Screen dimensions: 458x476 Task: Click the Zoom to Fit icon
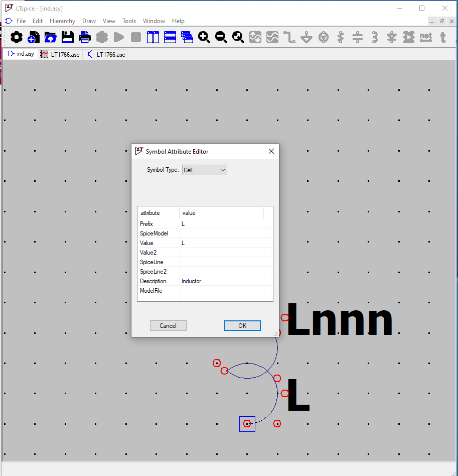[x=238, y=37]
